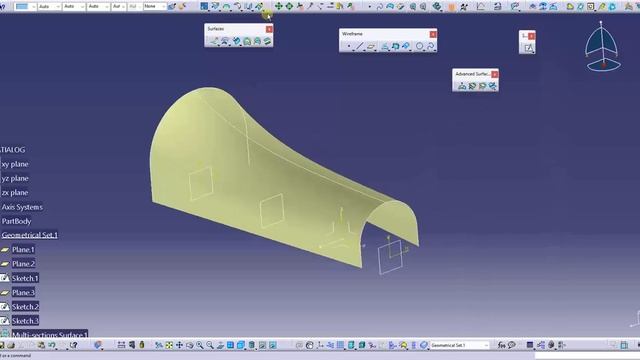Click the Zoom Out magnifier icon
640x360 pixels.
[x=210, y=345]
